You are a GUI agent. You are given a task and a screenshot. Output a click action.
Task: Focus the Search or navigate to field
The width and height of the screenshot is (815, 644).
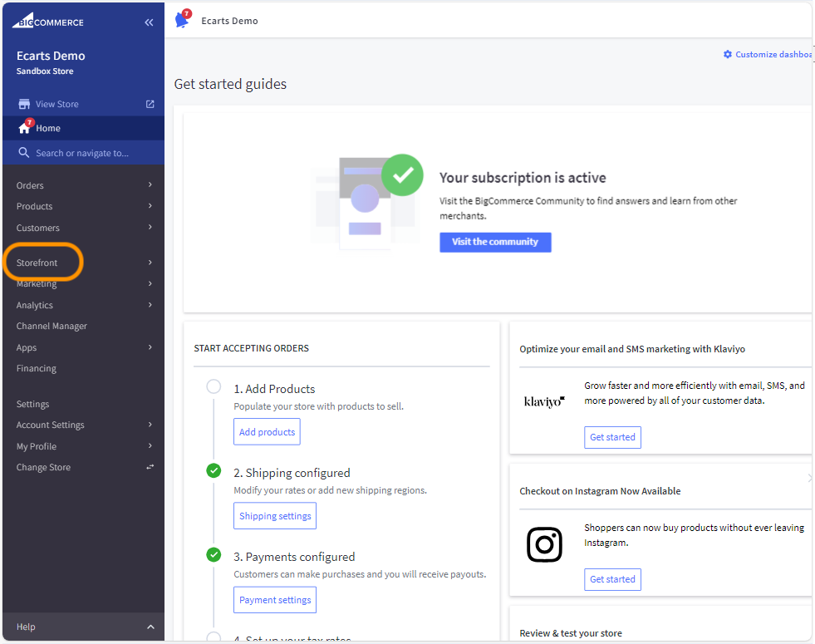click(x=83, y=153)
